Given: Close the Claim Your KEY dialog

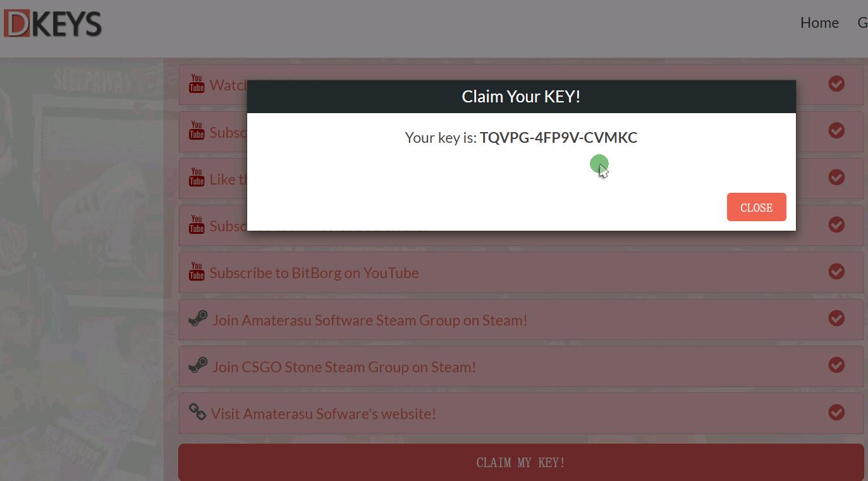Looking at the screenshot, I should coord(756,207).
